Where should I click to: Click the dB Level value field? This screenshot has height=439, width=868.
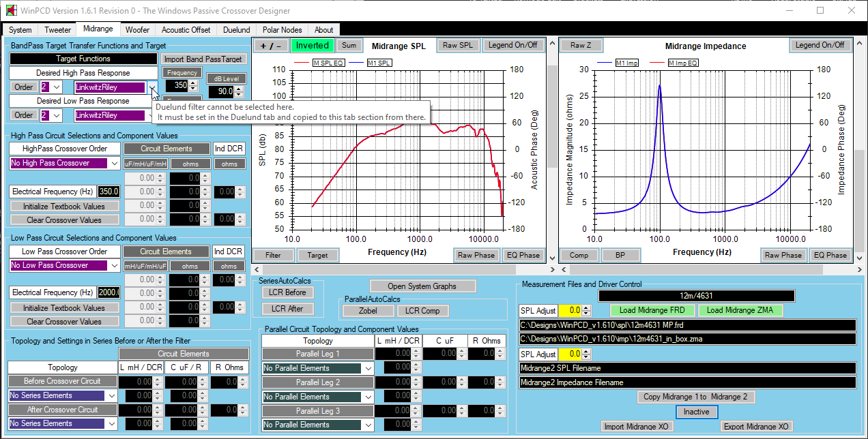222,91
